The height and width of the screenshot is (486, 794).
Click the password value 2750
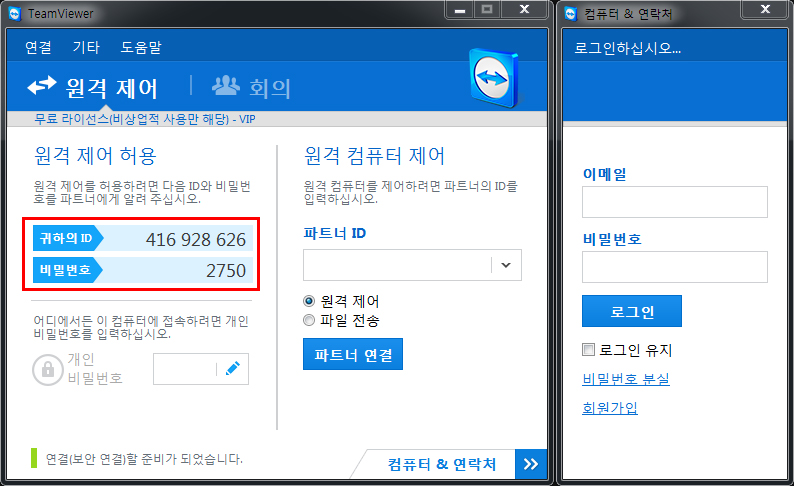(226, 271)
